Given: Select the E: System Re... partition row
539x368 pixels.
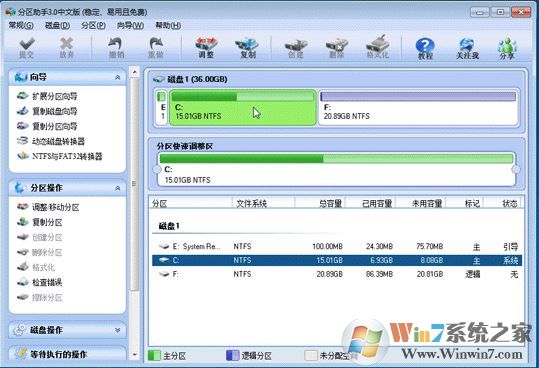Looking at the screenshot, I should [x=337, y=246].
